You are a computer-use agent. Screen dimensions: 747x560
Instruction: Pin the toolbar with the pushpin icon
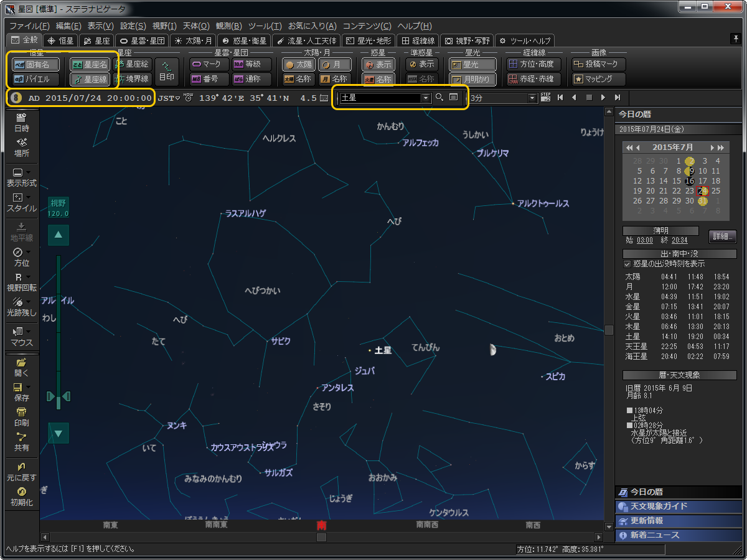click(735, 40)
